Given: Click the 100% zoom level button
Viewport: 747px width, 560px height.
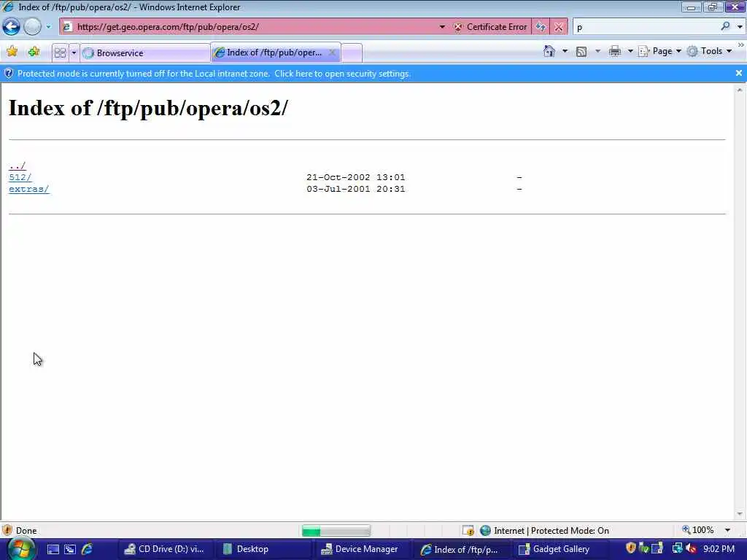Looking at the screenshot, I should [x=698, y=530].
